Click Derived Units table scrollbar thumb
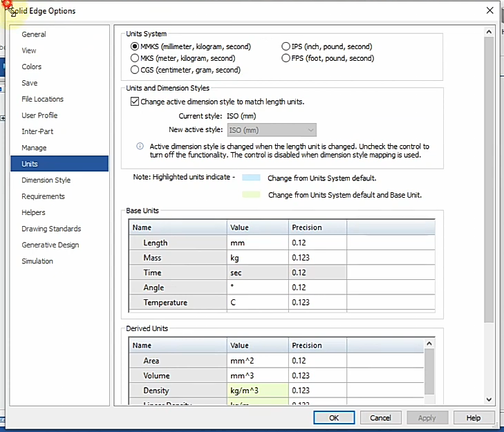Viewport: 504px width, 432px height. pos(429,372)
